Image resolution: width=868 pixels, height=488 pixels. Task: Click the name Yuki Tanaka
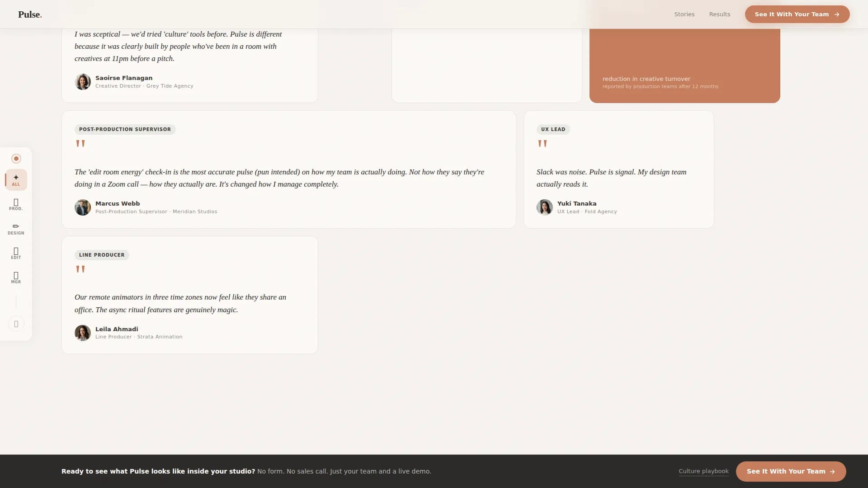pyautogui.click(x=576, y=204)
